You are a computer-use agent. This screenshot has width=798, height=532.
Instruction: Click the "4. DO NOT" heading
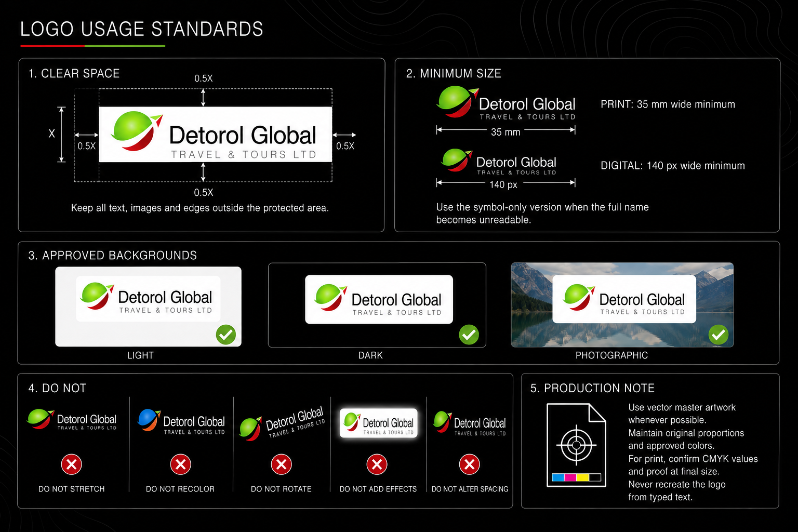(57, 388)
